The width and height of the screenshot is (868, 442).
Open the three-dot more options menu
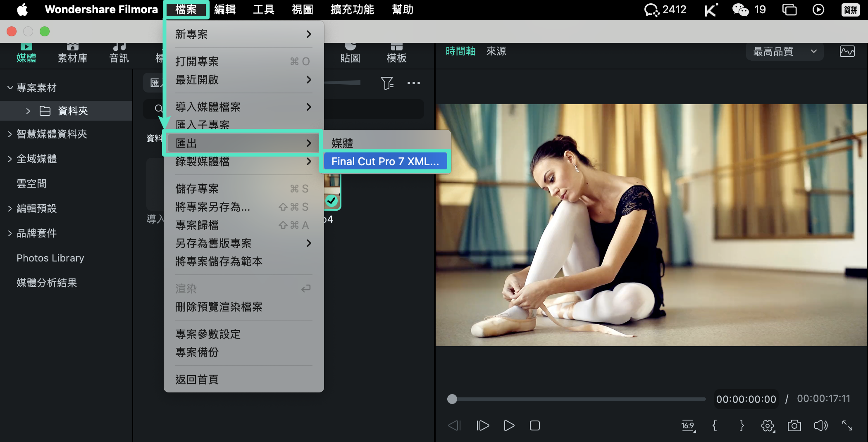413,83
